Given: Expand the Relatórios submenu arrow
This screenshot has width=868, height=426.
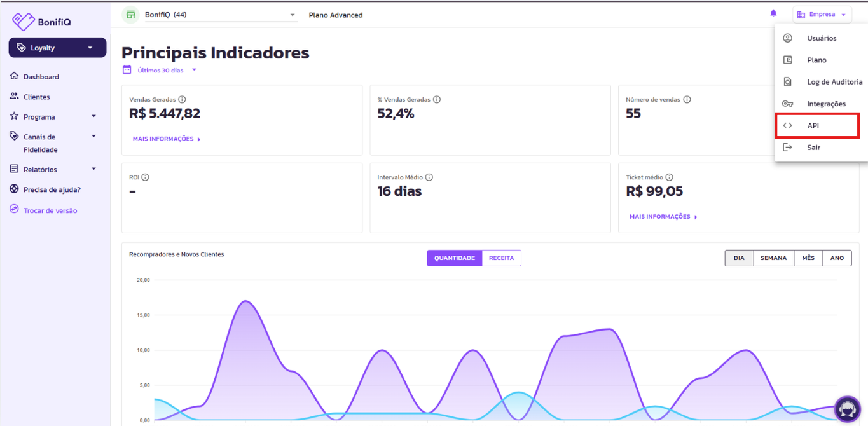Looking at the screenshot, I should pyautogui.click(x=93, y=169).
